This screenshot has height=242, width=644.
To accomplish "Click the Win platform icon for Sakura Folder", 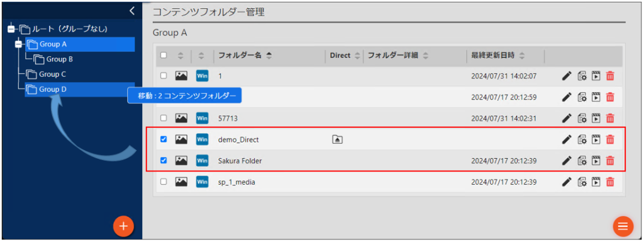I will [x=202, y=161].
